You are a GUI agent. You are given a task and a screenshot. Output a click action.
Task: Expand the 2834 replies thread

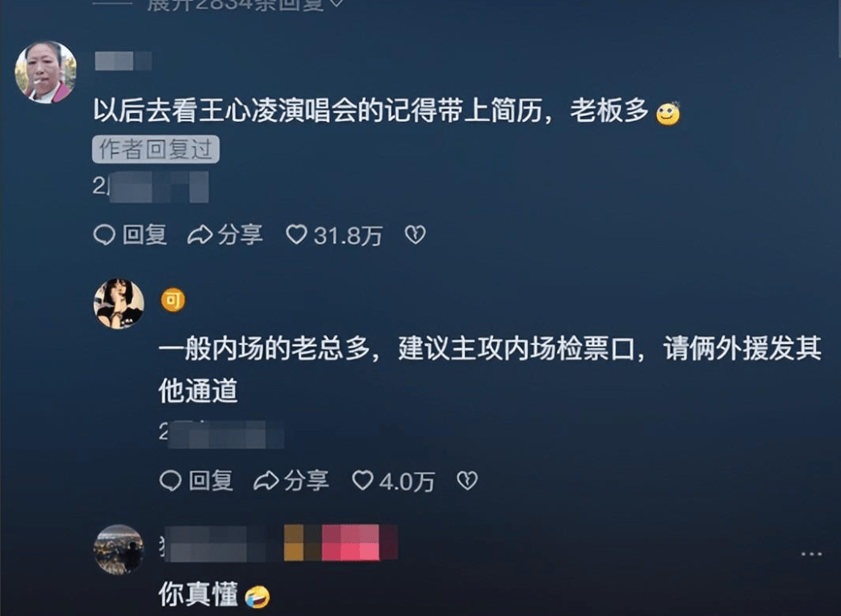(244, 5)
